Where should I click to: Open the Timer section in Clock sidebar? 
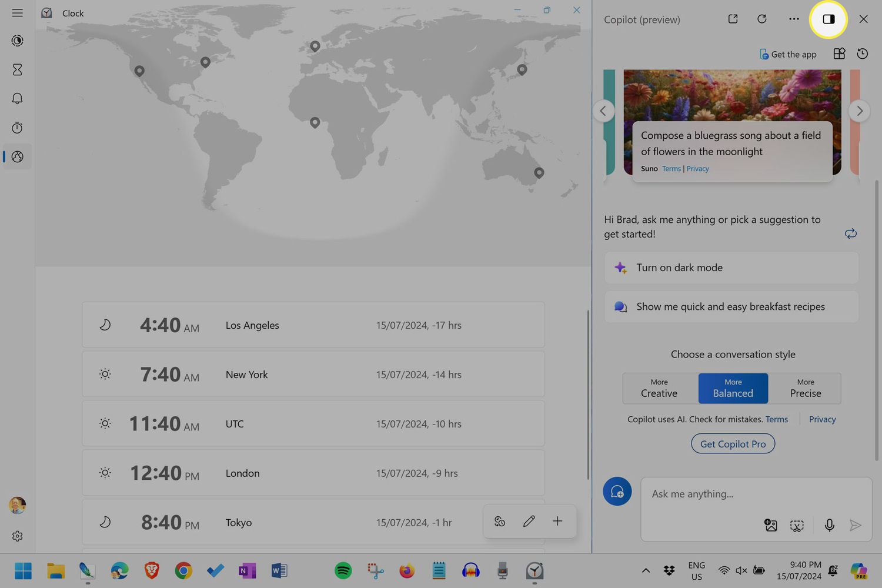coord(17,69)
